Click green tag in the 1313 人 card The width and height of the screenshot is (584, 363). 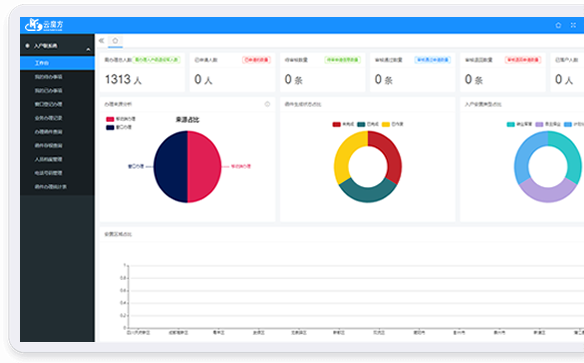[156, 60]
